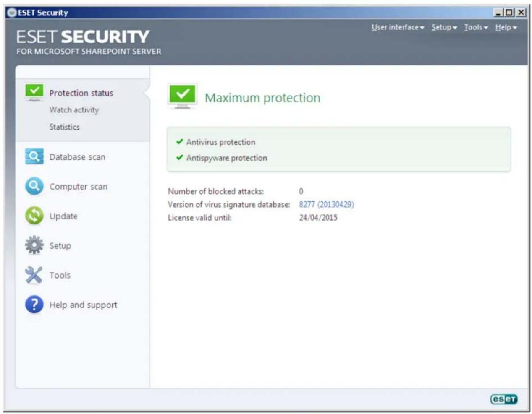
Task: Maximize the ESET Security window
Action: click(x=509, y=13)
